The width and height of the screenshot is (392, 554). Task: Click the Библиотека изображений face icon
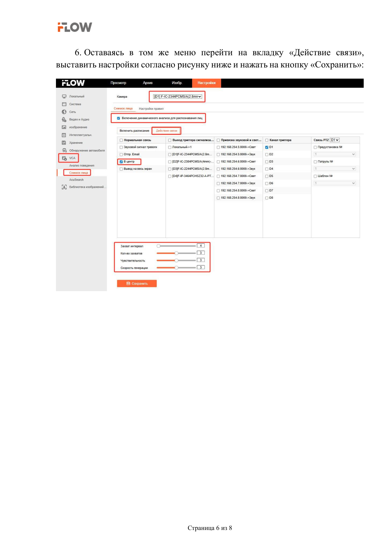pos(64,187)
